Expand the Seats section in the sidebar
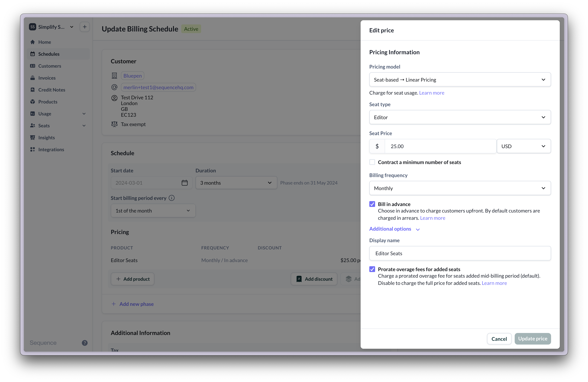This screenshot has height=382, width=588. [x=84, y=126]
